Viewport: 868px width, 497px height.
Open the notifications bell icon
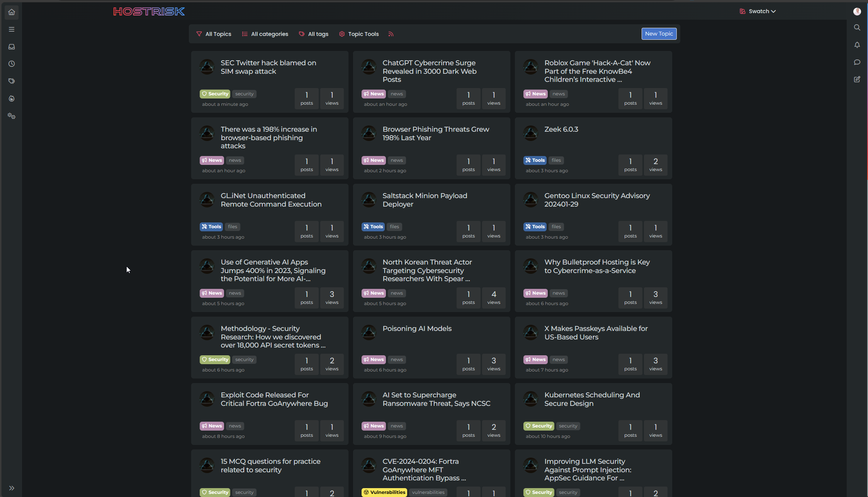coord(857,45)
